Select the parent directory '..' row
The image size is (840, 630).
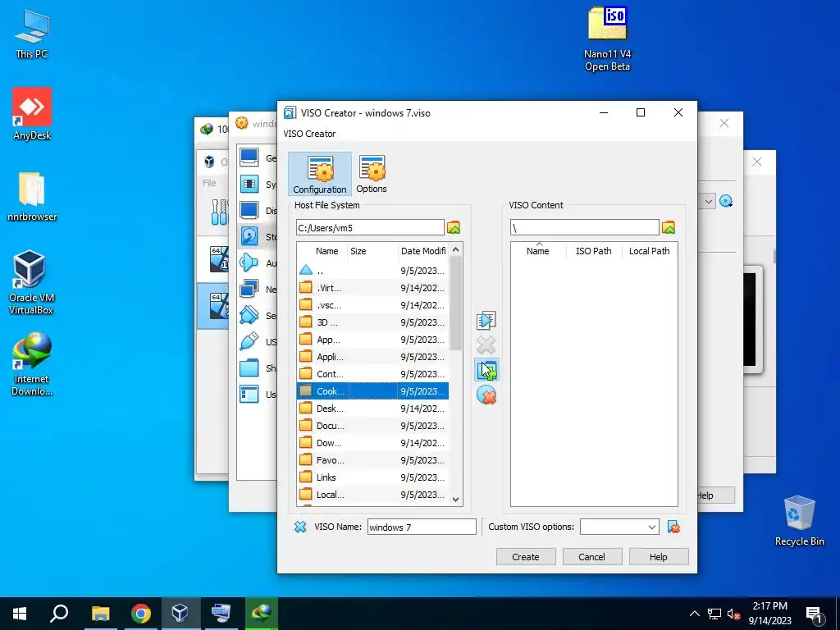point(373,271)
